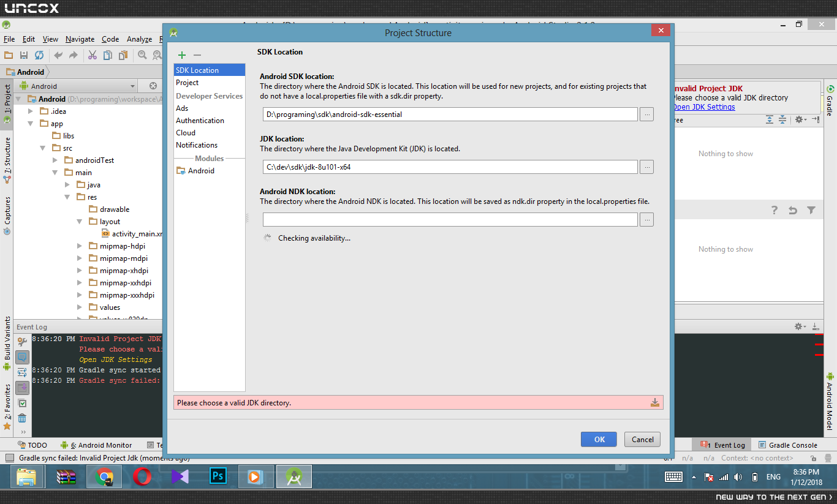Open the Code menu
Image resolution: width=837 pixels, height=504 pixels.
pyautogui.click(x=110, y=39)
